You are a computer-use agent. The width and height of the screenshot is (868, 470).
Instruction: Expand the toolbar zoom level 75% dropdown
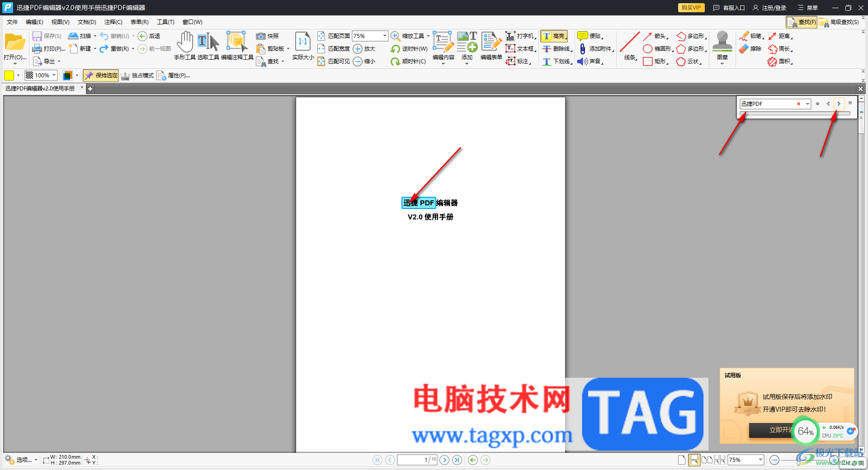tap(385, 36)
